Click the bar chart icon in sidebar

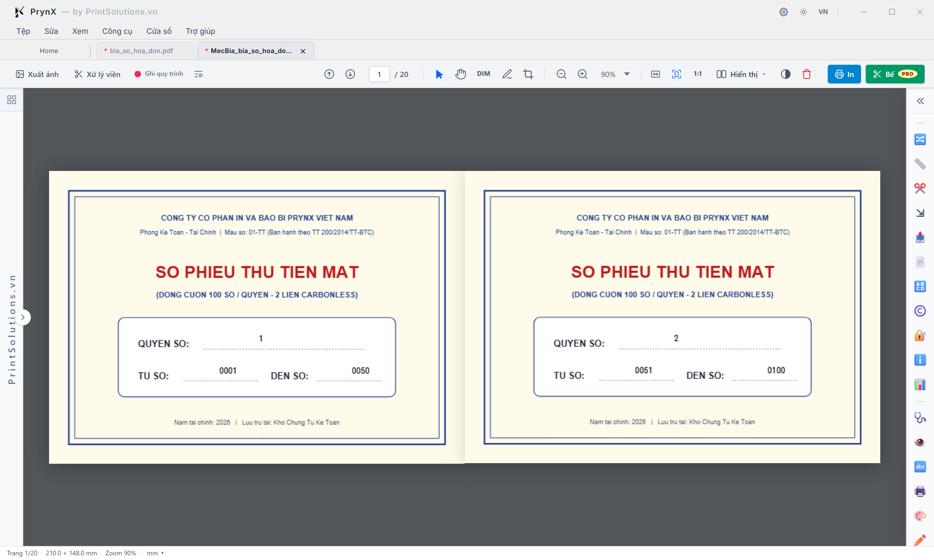(920, 384)
